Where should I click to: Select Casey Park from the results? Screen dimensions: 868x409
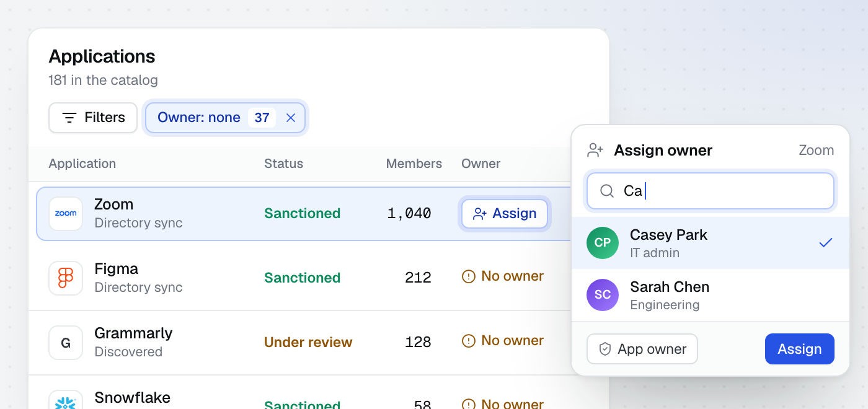tap(711, 243)
